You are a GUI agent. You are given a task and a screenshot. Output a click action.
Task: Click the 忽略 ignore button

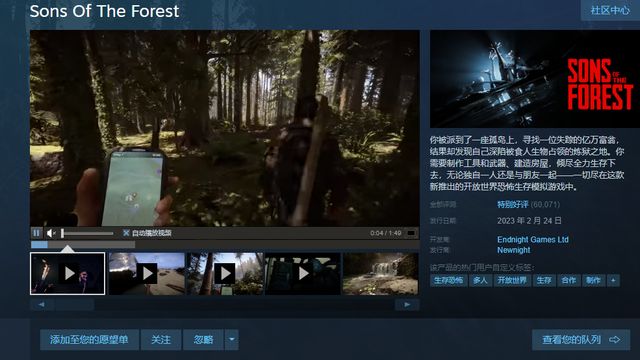pyautogui.click(x=203, y=340)
